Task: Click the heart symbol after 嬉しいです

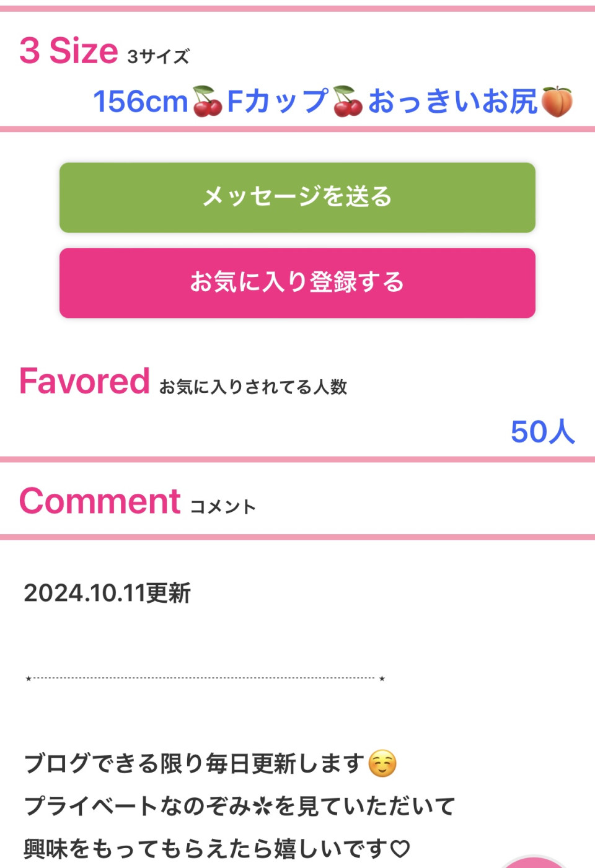Action: tap(400, 849)
